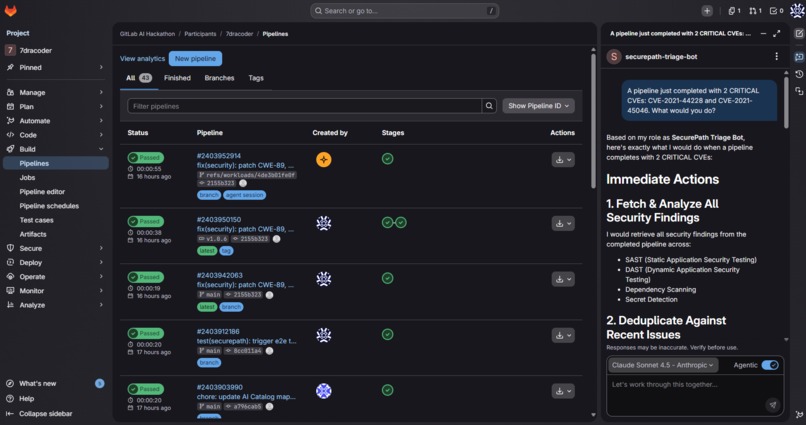Expand the Secure menu

click(x=56, y=248)
